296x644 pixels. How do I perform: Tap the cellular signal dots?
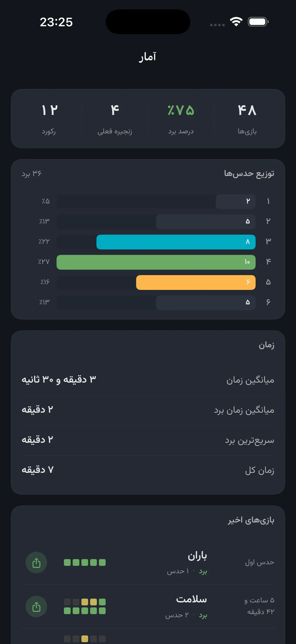pyautogui.click(x=217, y=25)
